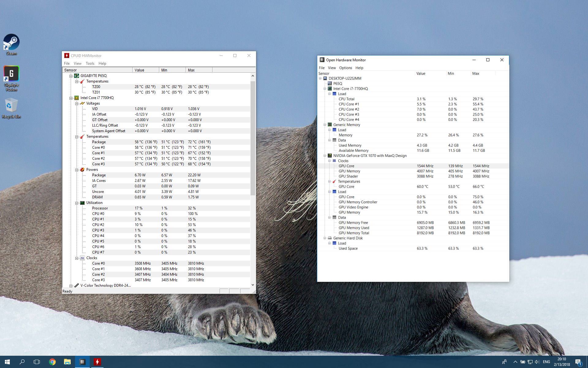Click the Utilization icon in HWMonitor
Image resolution: width=588 pixels, height=368 pixels.
[82, 203]
